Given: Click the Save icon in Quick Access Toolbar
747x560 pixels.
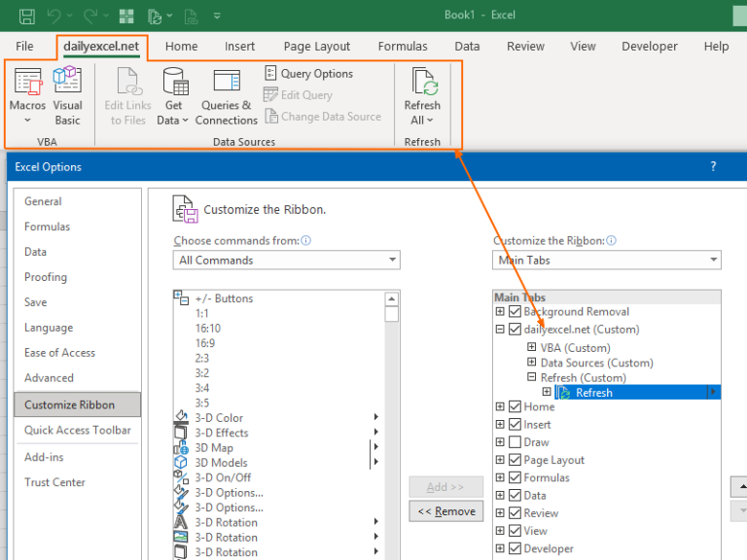Looking at the screenshot, I should 26,16.
